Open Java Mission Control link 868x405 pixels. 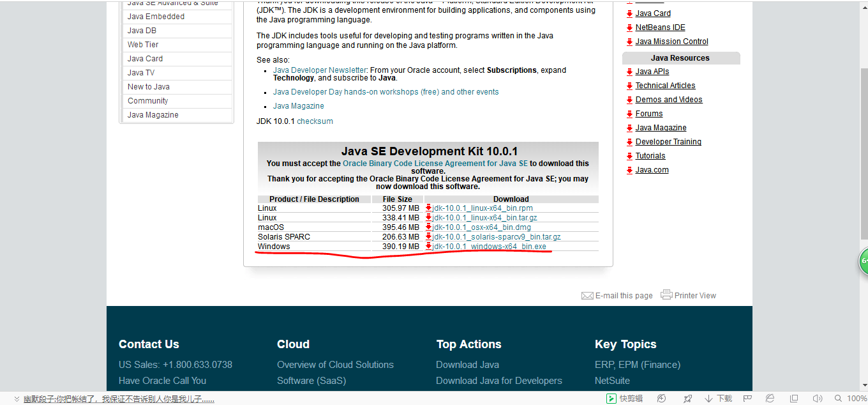[672, 42]
